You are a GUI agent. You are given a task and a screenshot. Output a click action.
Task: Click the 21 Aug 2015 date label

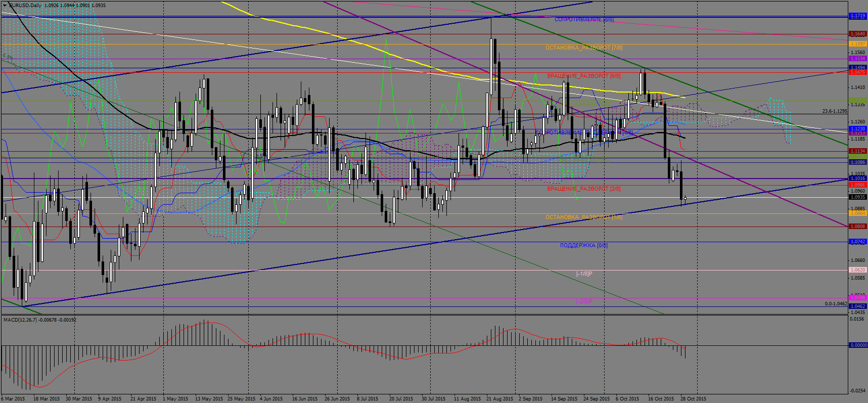(499, 399)
